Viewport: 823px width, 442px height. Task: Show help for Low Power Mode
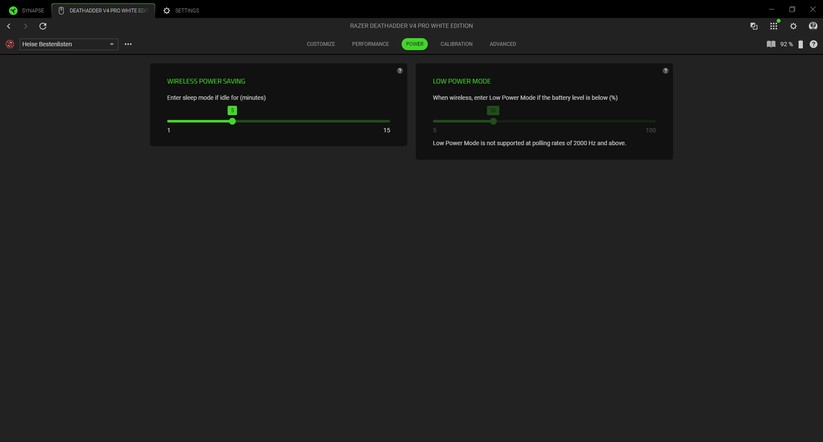665,70
